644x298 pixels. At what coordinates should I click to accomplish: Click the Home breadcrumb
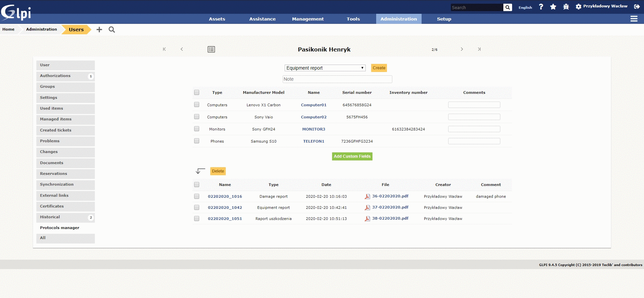(x=8, y=29)
